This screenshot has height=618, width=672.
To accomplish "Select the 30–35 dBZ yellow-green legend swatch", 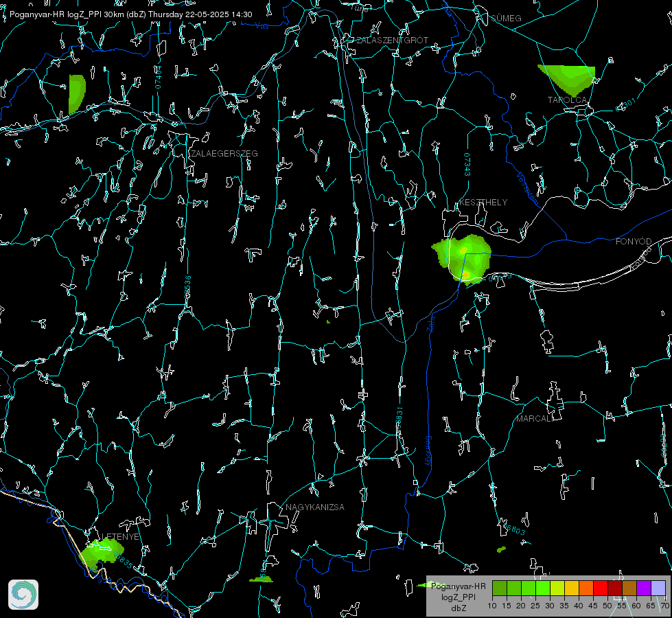I will (557, 588).
